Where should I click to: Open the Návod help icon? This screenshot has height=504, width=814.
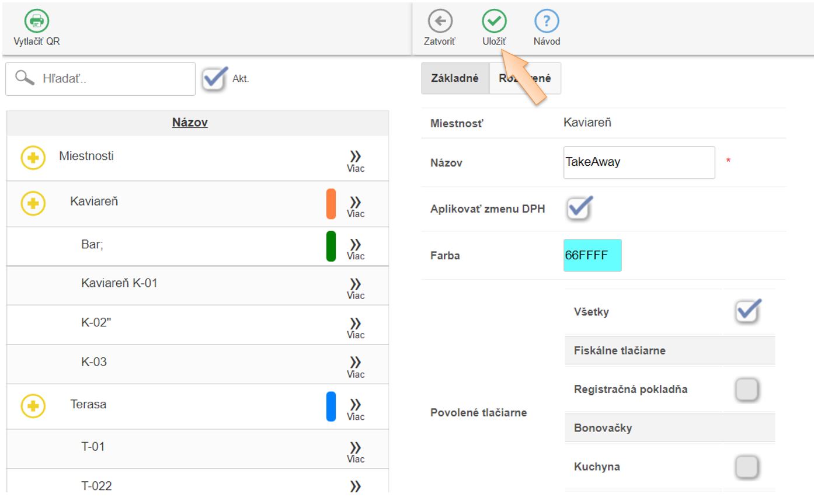click(x=547, y=22)
